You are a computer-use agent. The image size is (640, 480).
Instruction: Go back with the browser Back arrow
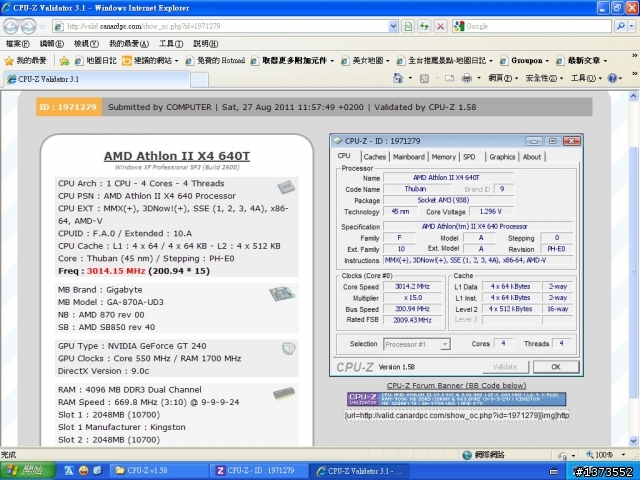(11, 27)
